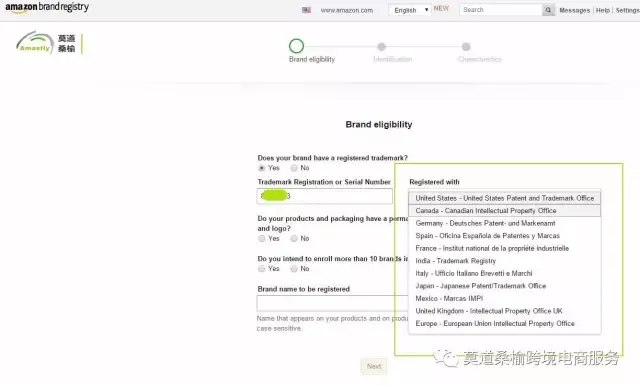Click the Next button
Screen dimensions: 640x386
pos(373,366)
